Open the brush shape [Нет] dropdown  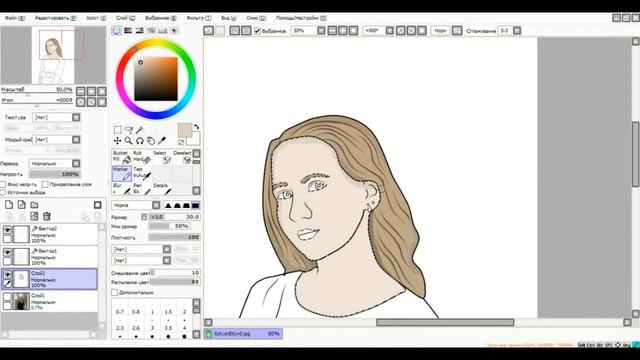141,249
